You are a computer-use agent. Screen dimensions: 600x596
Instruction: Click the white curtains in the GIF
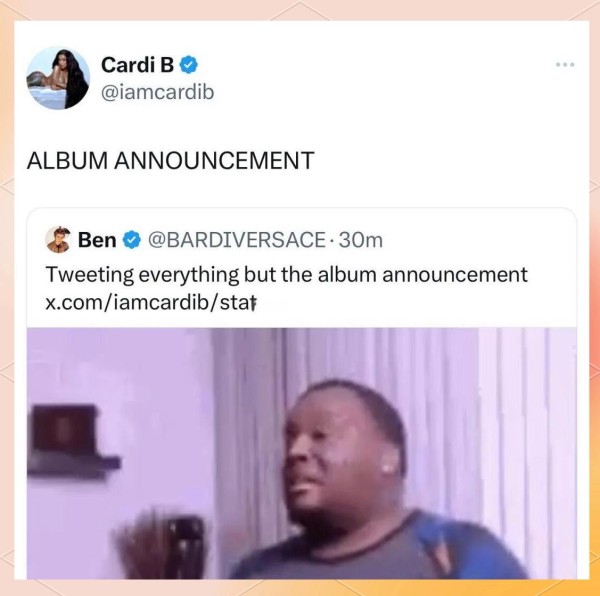pos(497,421)
